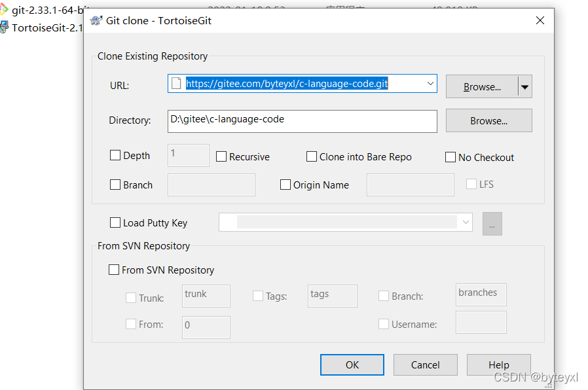Toggle the Tags checkbox
The height and width of the screenshot is (390, 588).
point(258,296)
